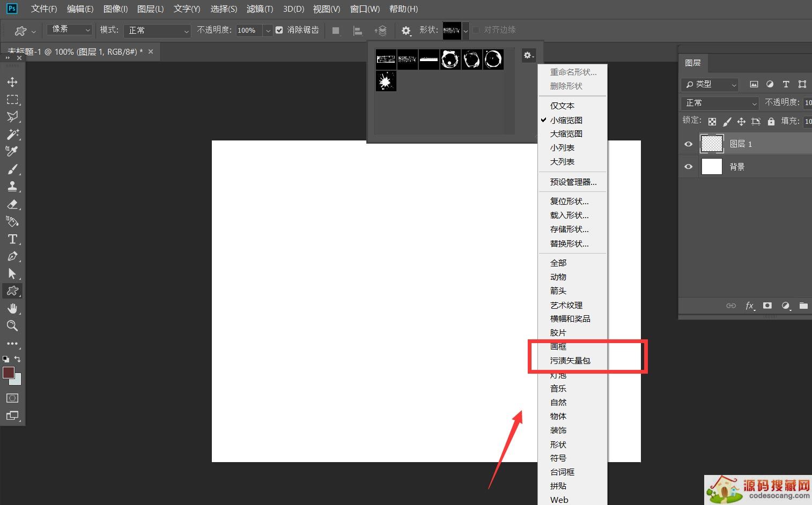Open the 窗口 menu

pyautogui.click(x=365, y=9)
